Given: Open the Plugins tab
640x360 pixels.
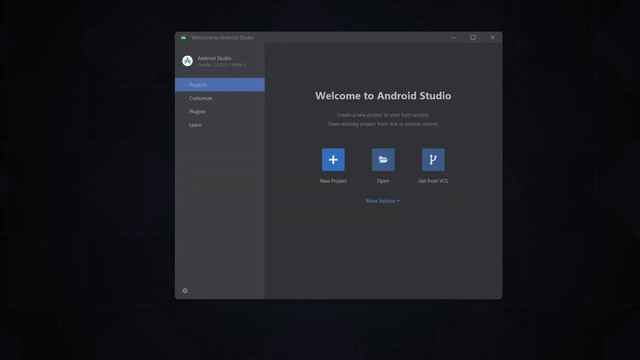Looking at the screenshot, I should point(220,111).
